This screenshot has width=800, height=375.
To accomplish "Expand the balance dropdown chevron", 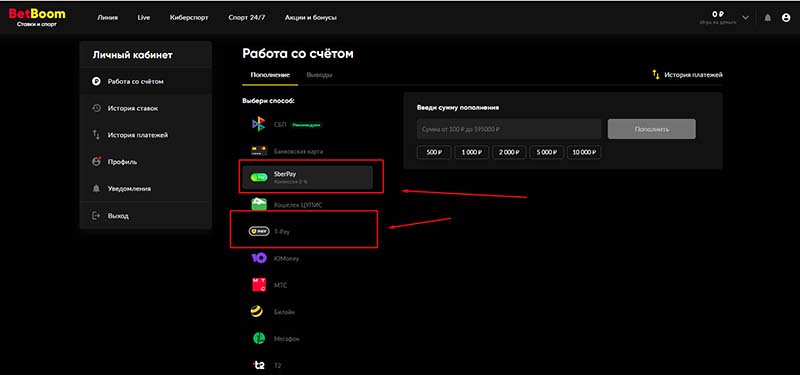I will [x=746, y=17].
